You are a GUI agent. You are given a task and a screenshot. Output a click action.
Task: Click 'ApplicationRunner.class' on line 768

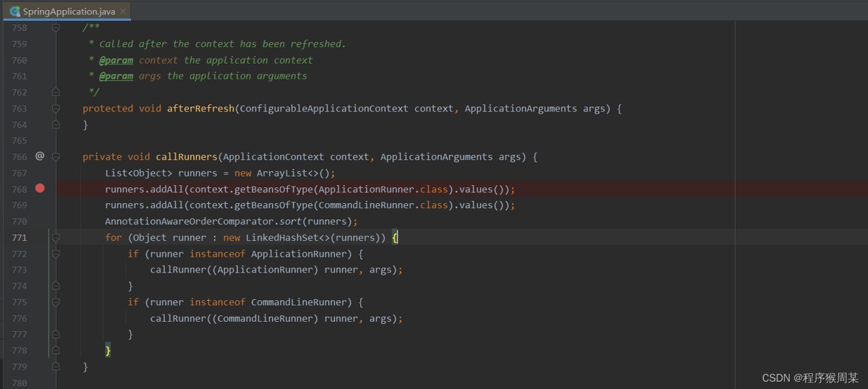click(383, 189)
